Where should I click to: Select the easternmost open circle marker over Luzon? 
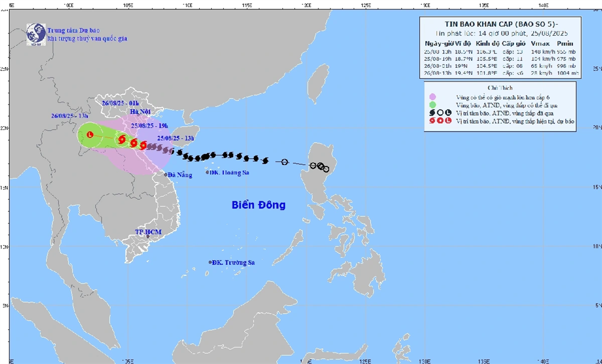click(x=326, y=169)
